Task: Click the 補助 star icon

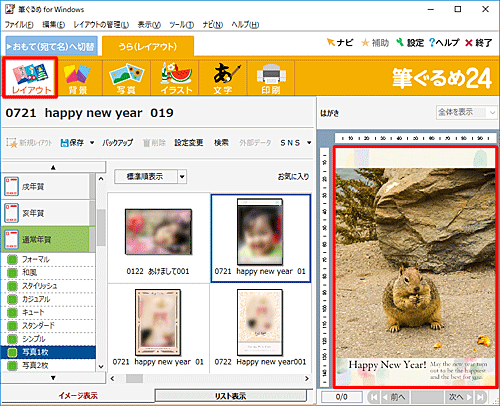Action: tap(375, 43)
